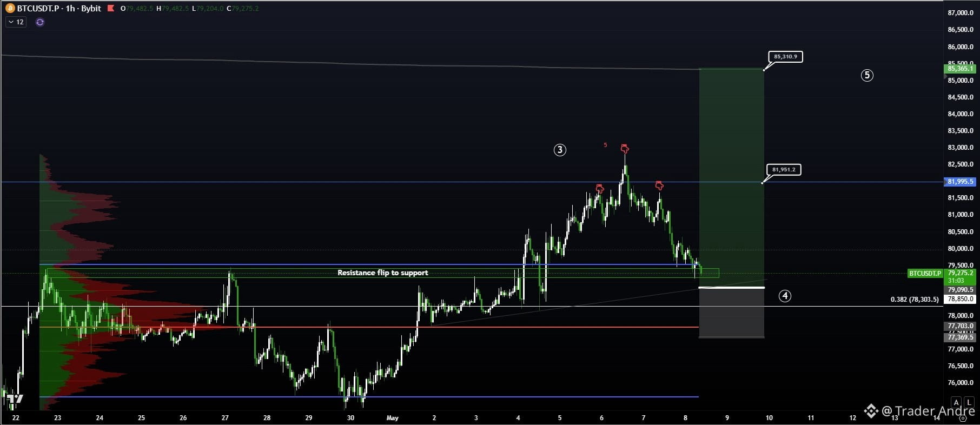Select the 81,951.2 price callout
Screen dimensions: 980x425
pos(784,170)
